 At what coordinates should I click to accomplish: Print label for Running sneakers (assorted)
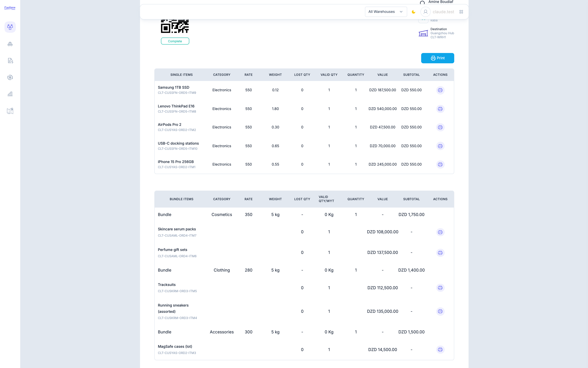point(440,312)
